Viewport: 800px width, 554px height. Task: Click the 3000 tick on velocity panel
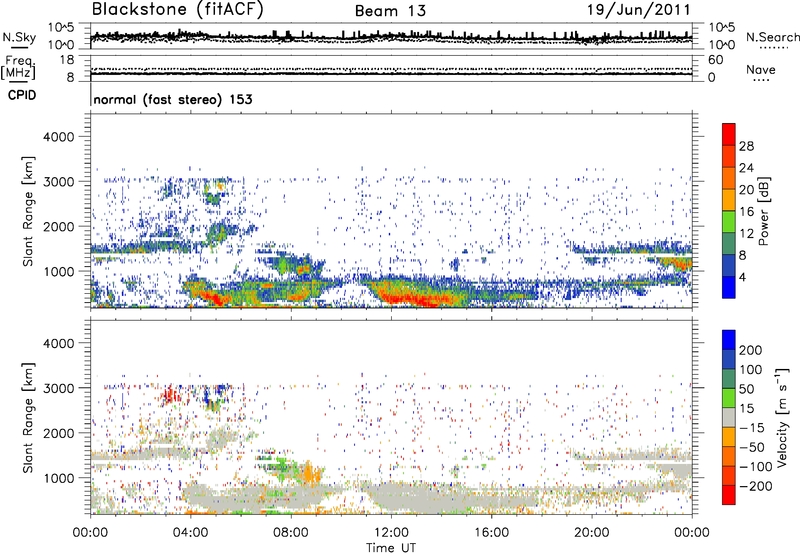point(58,388)
